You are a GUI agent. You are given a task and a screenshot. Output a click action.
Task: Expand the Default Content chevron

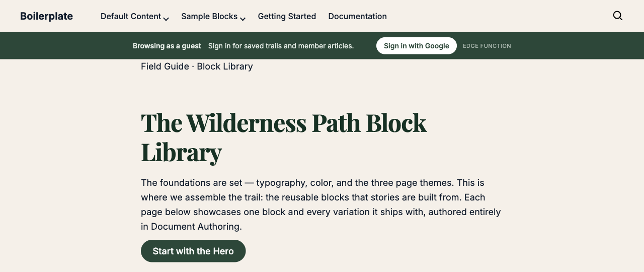(x=166, y=19)
